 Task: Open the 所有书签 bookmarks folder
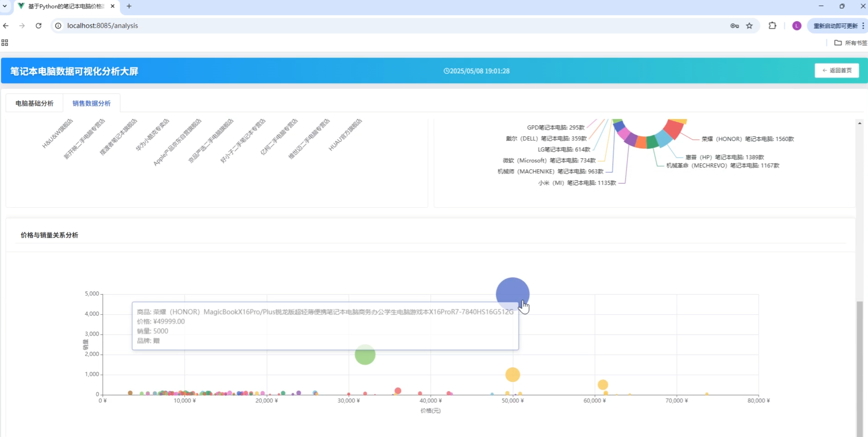(x=851, y=43)
